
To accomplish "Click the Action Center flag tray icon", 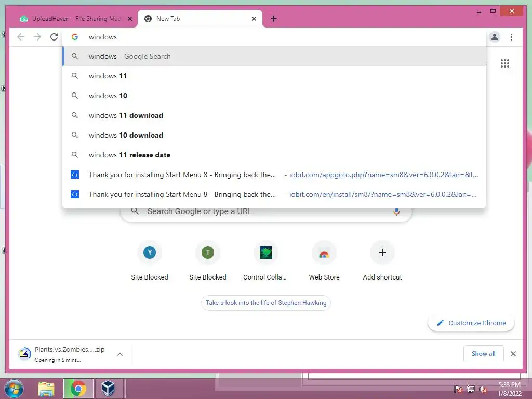I will pyautogui.click(x=458, y=389).
